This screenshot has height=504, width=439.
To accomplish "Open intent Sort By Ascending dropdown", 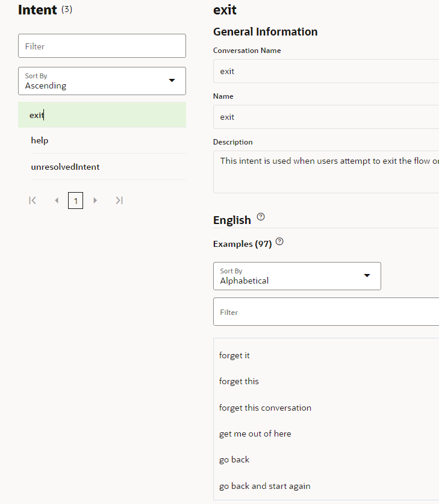I will pyautogui.click(x=102, y=81).
